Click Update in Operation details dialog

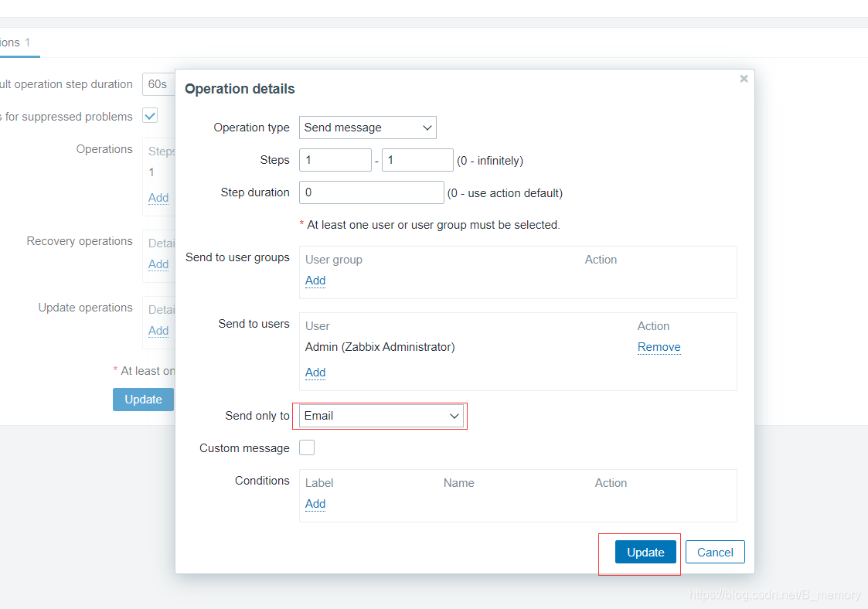(645, 552)
